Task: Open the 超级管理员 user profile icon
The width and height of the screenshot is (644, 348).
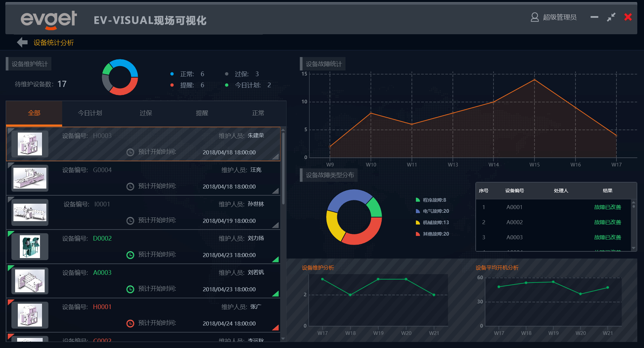Action: click(x=534, y=17)
